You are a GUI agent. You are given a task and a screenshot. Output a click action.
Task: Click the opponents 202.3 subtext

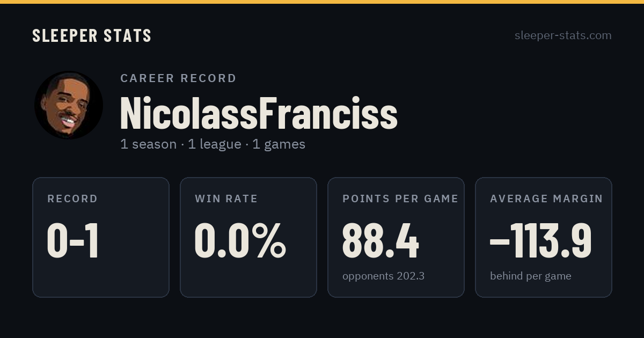pos(383,276)
